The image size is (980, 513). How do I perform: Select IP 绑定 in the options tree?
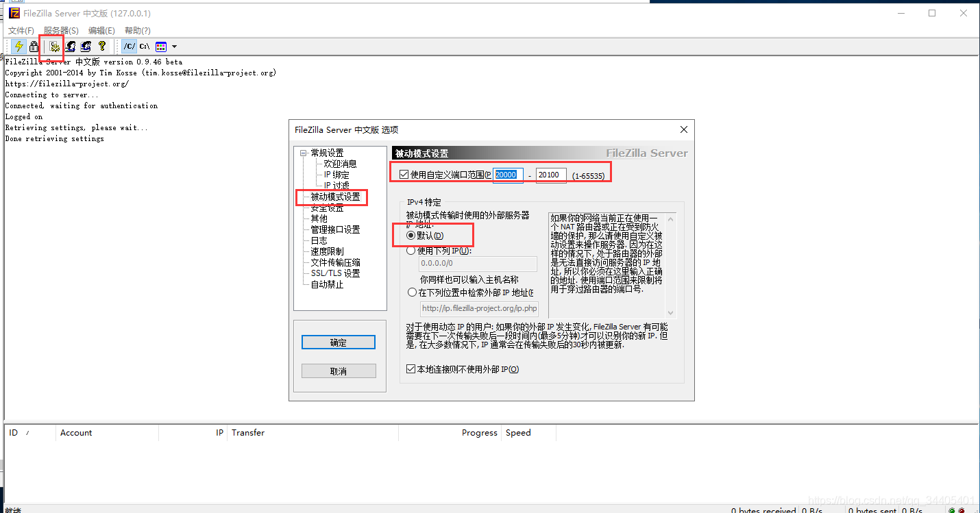336,175
